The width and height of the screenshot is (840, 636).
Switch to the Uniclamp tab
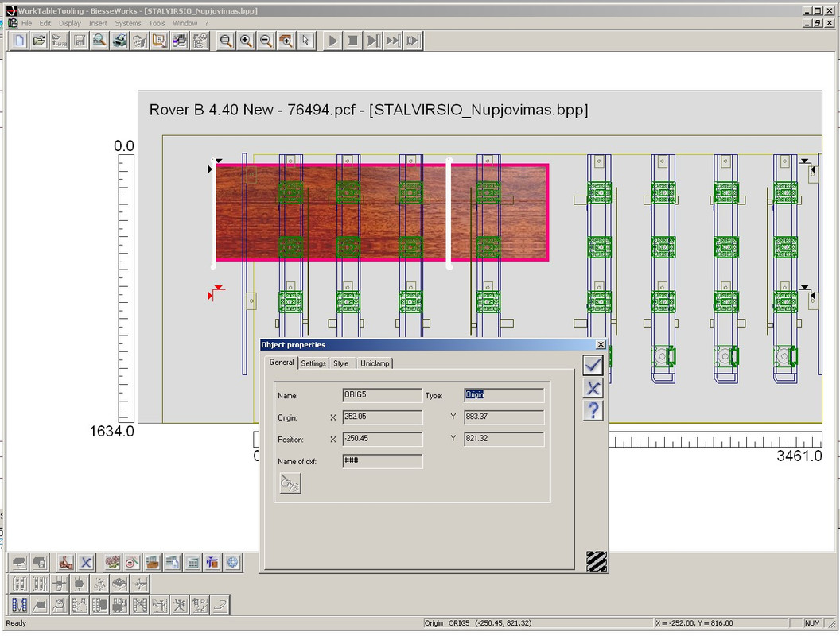pos(375,363)
